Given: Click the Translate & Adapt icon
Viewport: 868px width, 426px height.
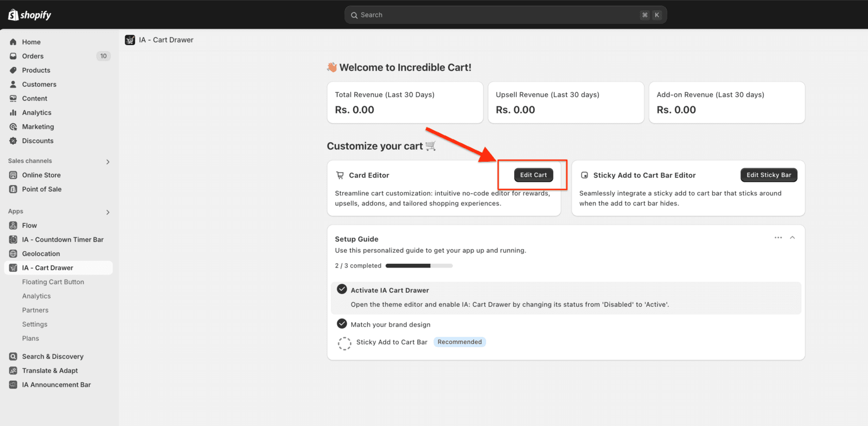Looking at the screenshot, I should coord(13,371).
